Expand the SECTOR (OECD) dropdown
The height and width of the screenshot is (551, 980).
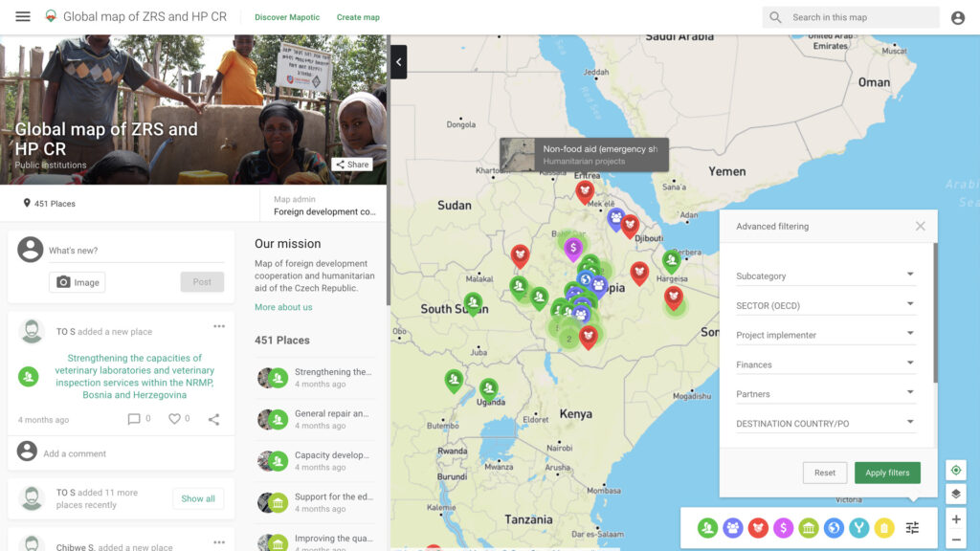826,305
